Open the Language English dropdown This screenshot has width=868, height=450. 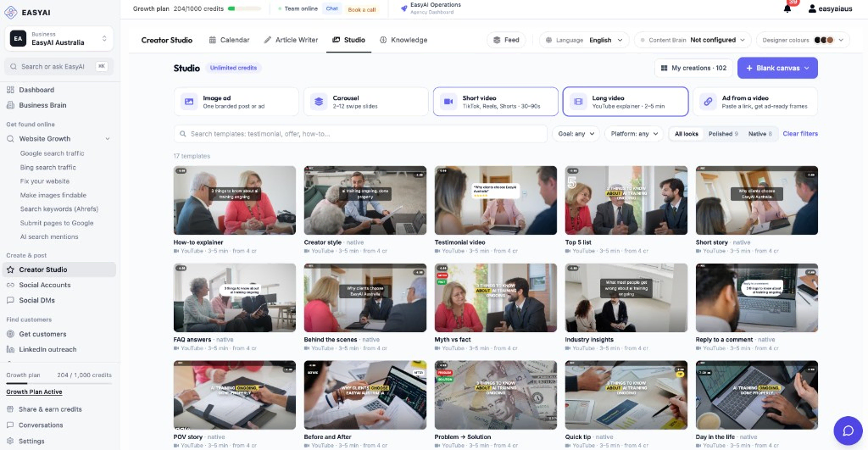coord(584,40)
